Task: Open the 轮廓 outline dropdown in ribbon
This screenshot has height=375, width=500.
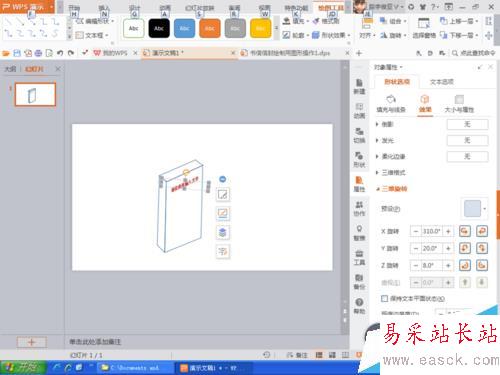Action: pos(296,35)
